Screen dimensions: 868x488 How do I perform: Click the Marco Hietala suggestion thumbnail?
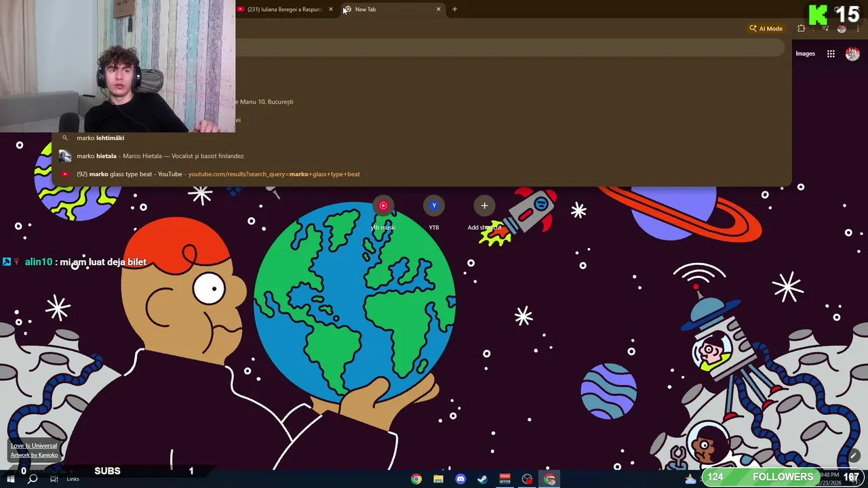click(x=65, y=156)
